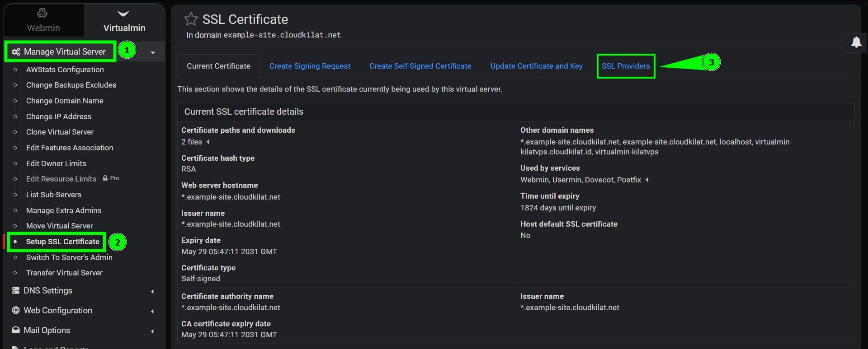Image resolution: width=868 pixels, height=349 pixels.
Task: Open Update Certificate and Key tab
Action: (536, 66)
